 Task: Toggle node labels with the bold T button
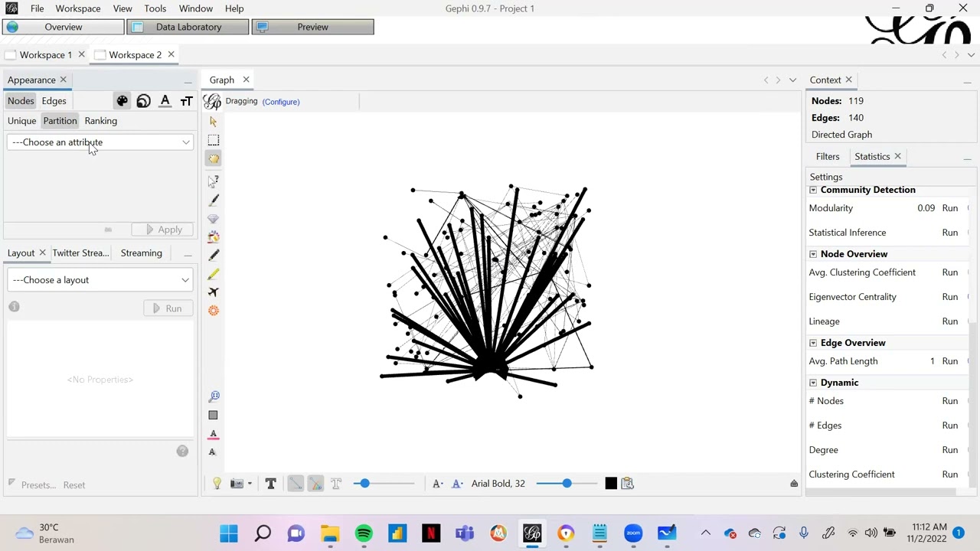tap(270, 483)
